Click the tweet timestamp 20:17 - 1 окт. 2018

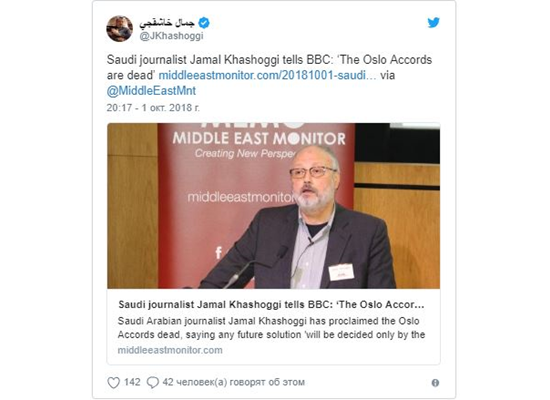pos(153,107)
